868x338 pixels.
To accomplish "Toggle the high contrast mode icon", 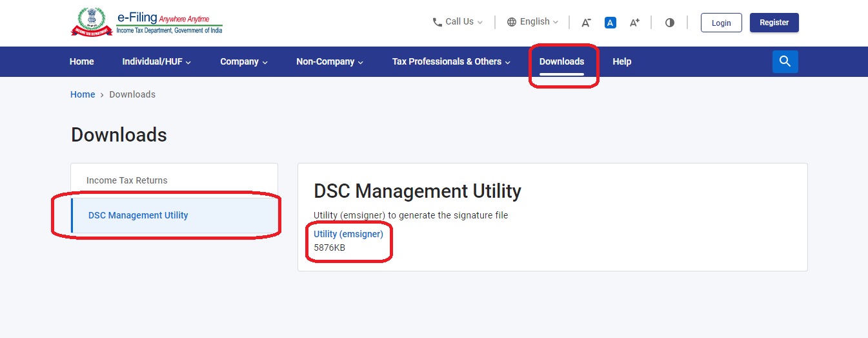I will click(669, 23).
